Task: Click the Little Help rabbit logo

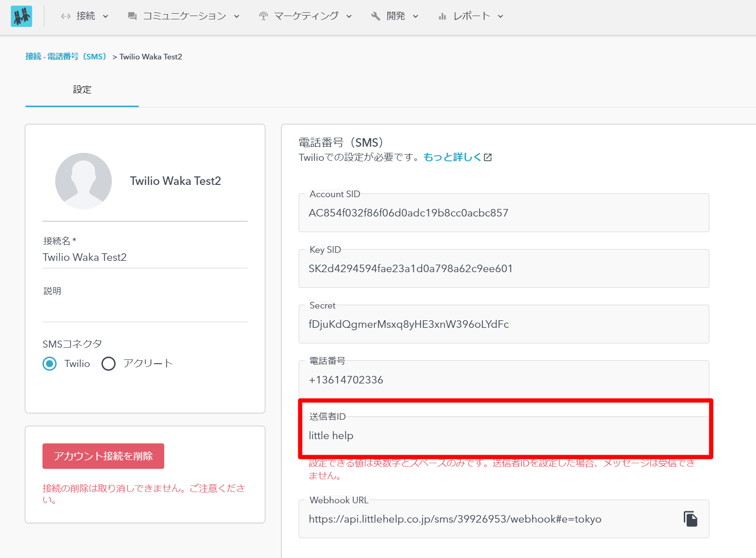Action: (21, 16)
